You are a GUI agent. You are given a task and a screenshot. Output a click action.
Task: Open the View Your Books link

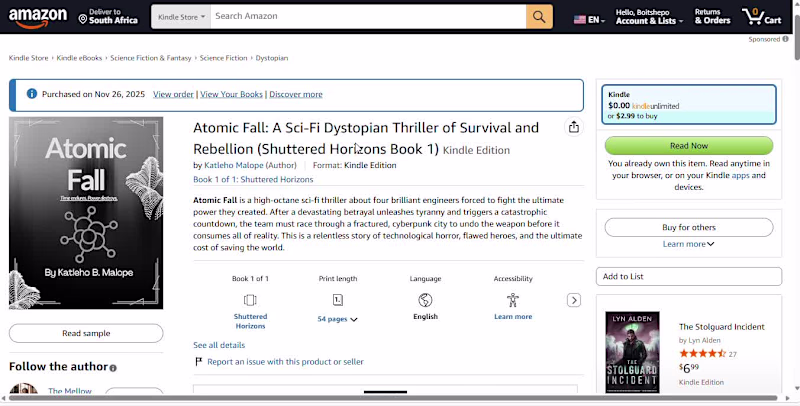[x=231, y=94]
